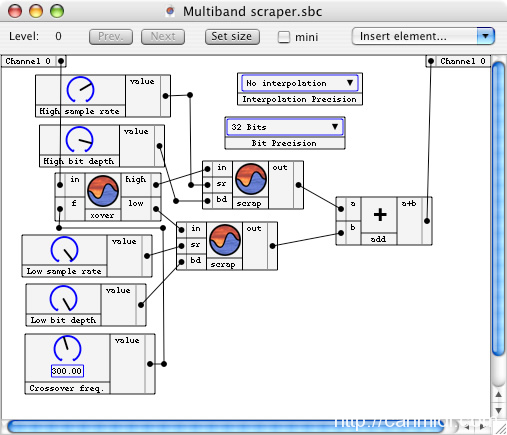
Task: Click the add module plus icon
Action: point(380,215)
